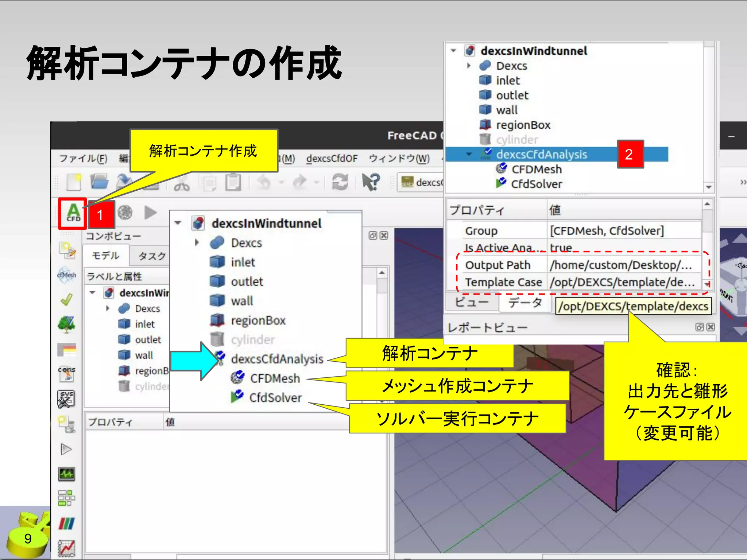This screenshot has width=747, height=560.
Task: Switch to the データ tab
Action: pyautogui.click(x=525, y=303)
